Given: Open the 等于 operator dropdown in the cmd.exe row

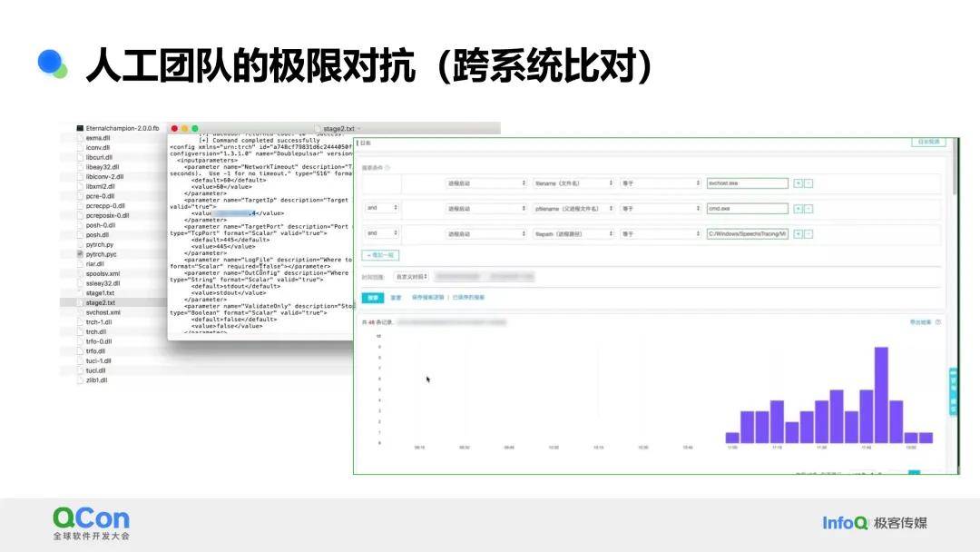Looking at the screenshot, I should (661, 209).
